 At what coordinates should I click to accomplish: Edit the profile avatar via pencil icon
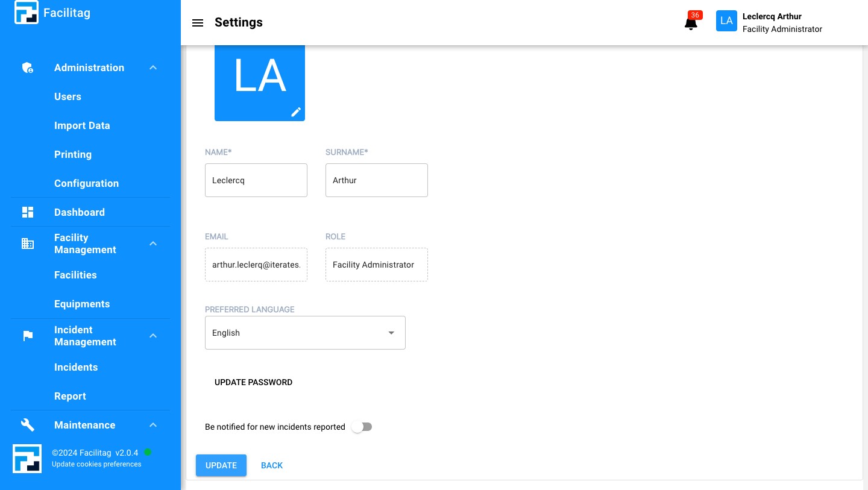(296, 112)
